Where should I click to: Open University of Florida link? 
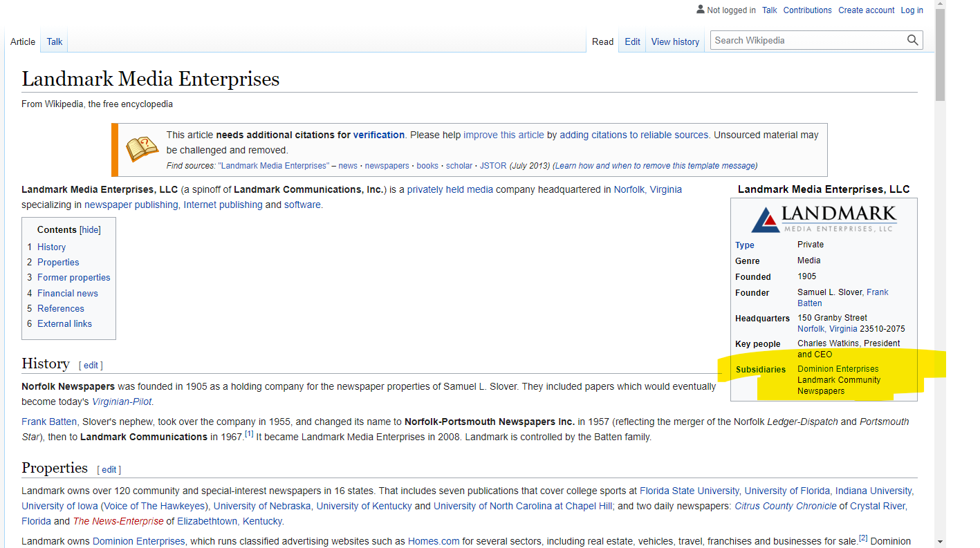(787, 491)
